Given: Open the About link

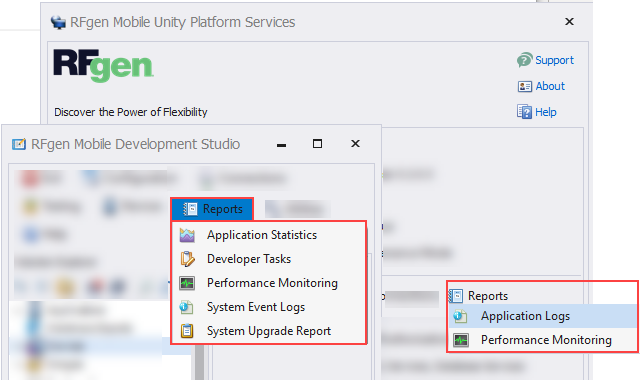Looking at the screenshot, I should point(550,86).
